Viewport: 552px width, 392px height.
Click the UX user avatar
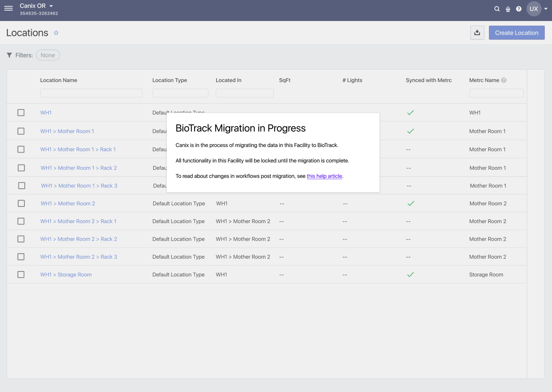pyautogui.click(x=534, y=9)
